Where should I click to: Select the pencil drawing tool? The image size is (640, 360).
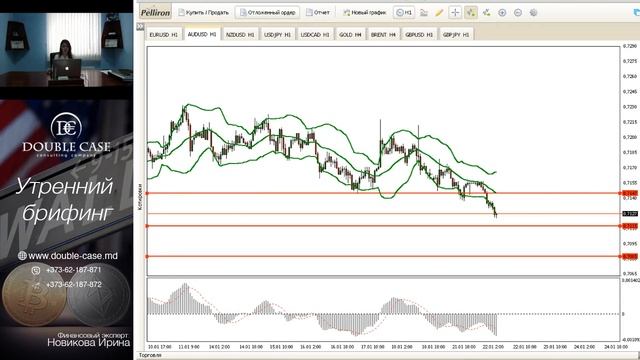(x=439, y=13)
